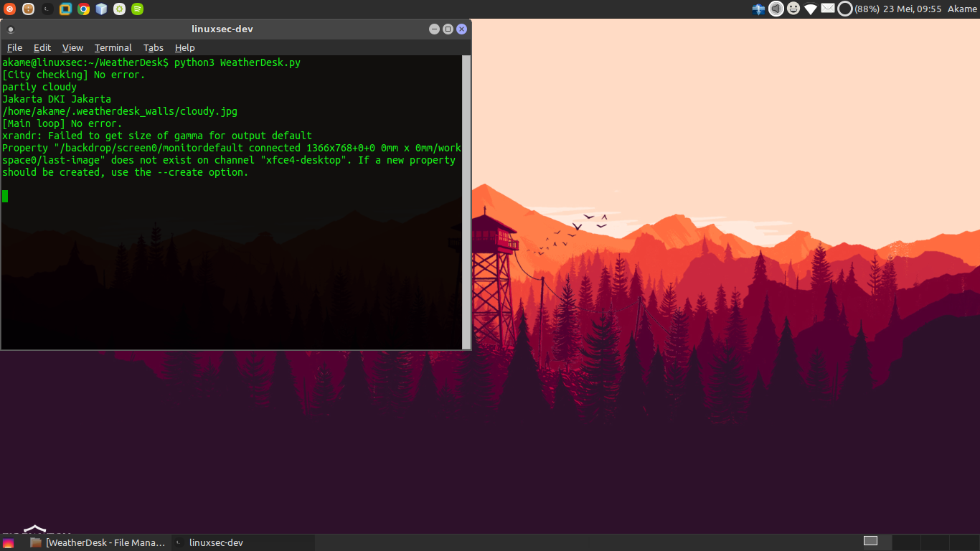980x551 pixels.
Task: Open the Tabs menu in the terminal
Action: (x=154, y=47)
